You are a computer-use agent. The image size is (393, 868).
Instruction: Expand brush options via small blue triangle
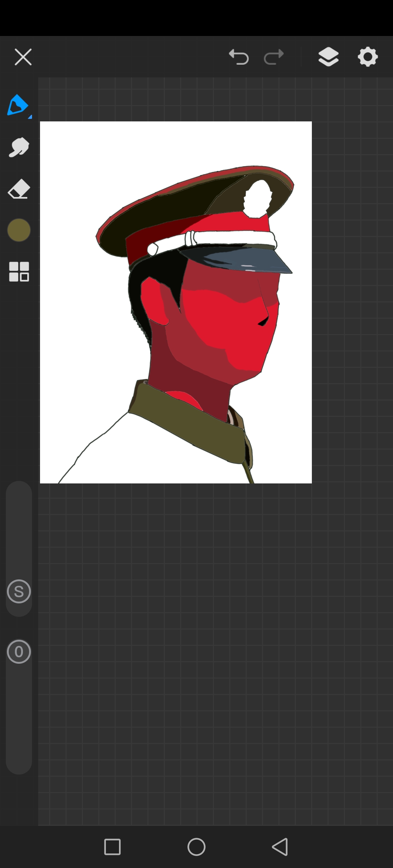point(30,117)
